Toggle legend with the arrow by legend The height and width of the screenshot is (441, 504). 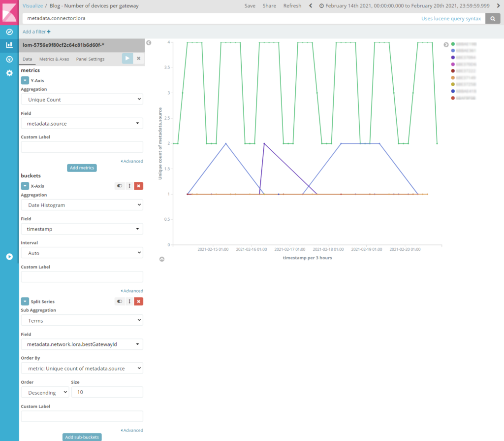tap(446, 45)
